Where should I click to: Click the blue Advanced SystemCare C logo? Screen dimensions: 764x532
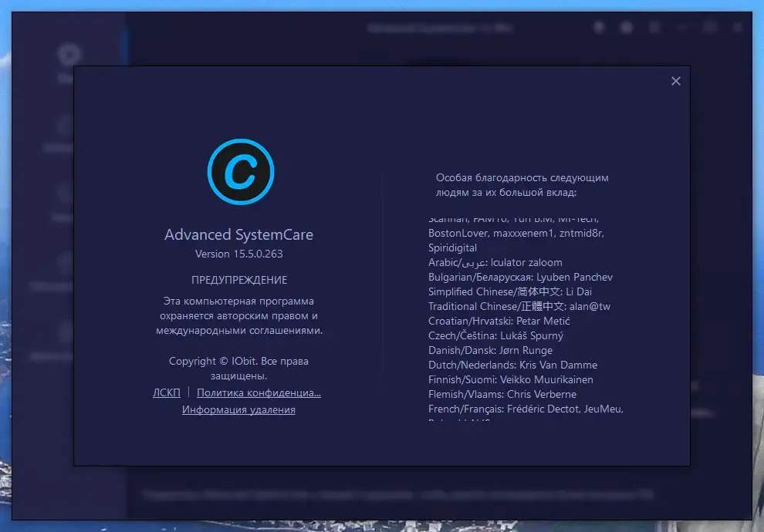(x=241, y=172)
